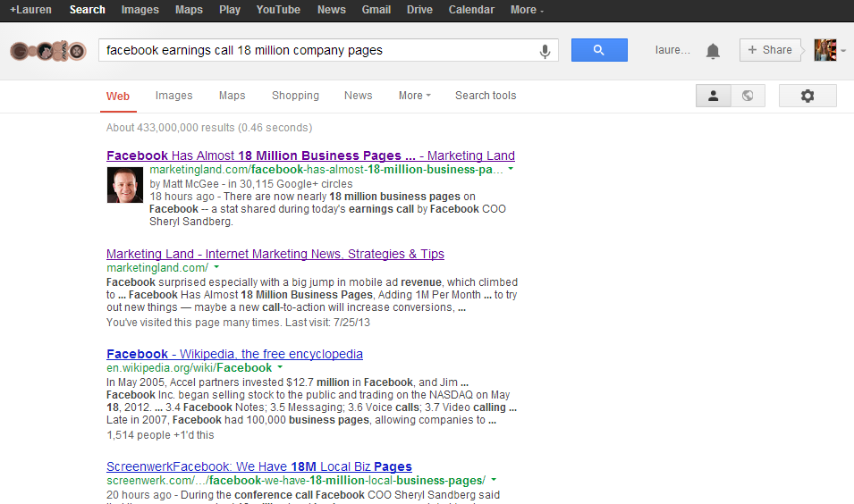The image size is (854, 504).
Task: Go to Play in the top bar
Action: [x=230, y=10]
